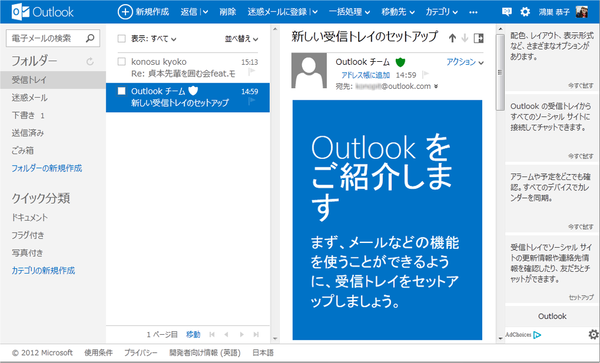The height and width of the screenshot is (363, 600).
Task: Click フォルダーの新規作成 link
Action: 47,168
